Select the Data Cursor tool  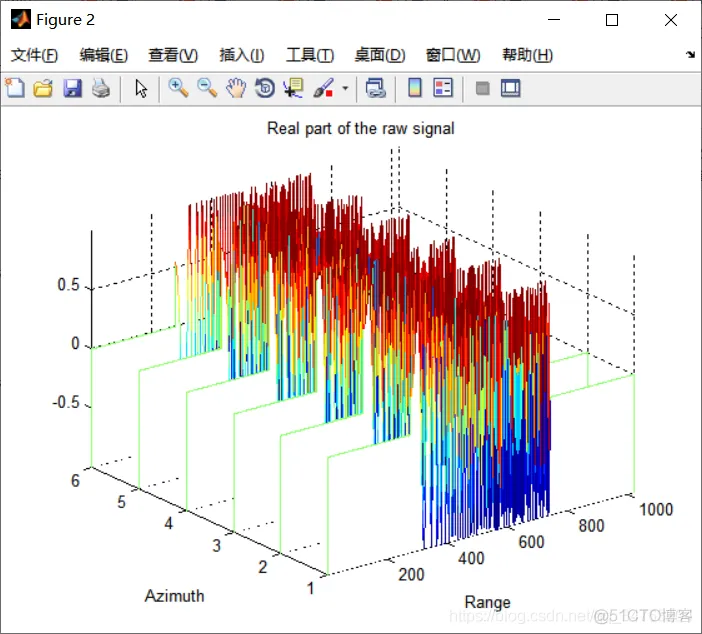click(x=294, y=88)
